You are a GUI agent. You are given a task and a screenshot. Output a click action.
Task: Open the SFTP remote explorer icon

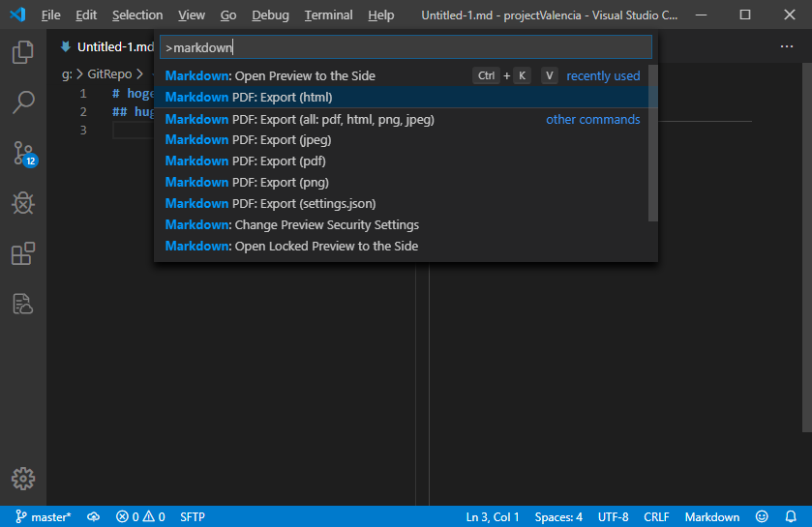[x=23, y=304]
